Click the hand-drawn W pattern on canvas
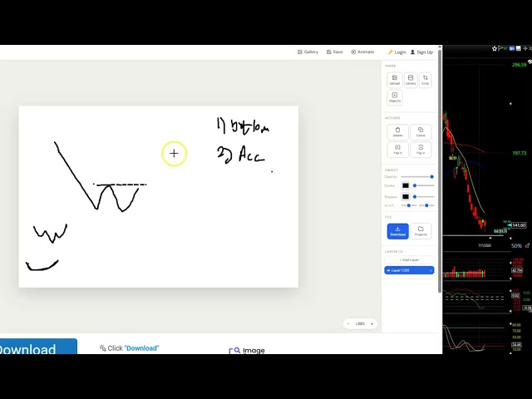The width and height of the screenshot is (532, 399). (x=116, y=198)
